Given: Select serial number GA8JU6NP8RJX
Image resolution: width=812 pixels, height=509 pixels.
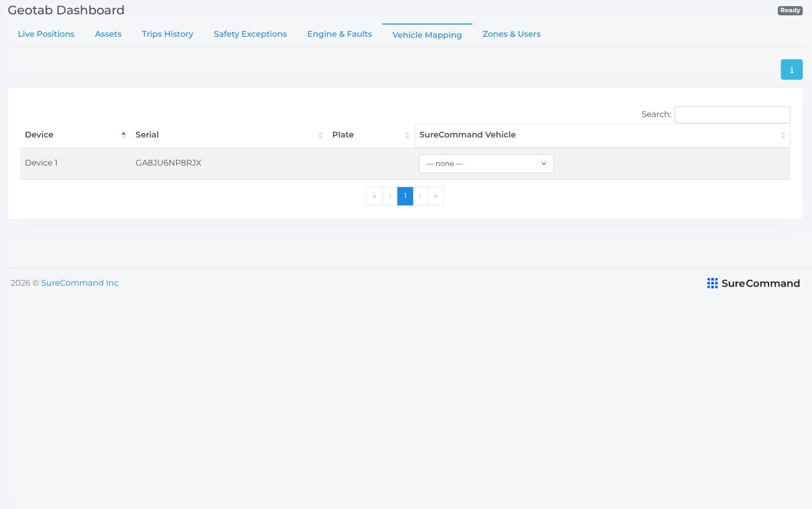Looking at the screenshot, I should (169, 163).
